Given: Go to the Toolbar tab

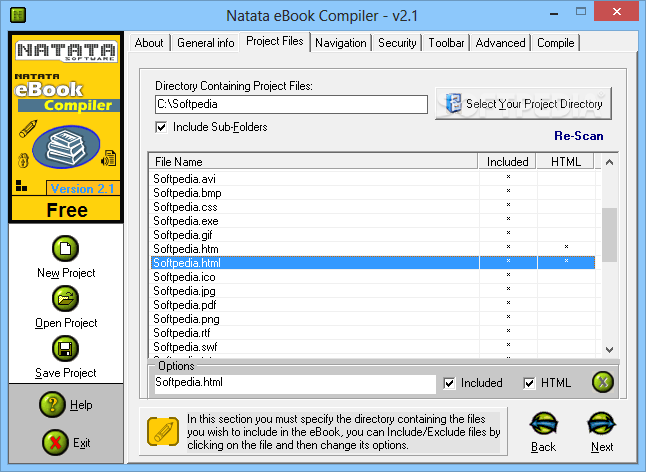Looking at the screenshot, I should 446,43.
